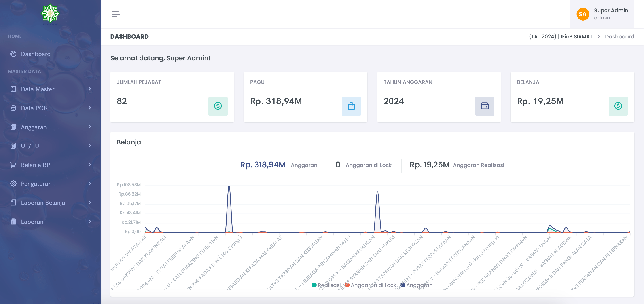Viewport: 644px width, 304px height.
Task: Open the Anggaran menu item
Action: point(50,127)
